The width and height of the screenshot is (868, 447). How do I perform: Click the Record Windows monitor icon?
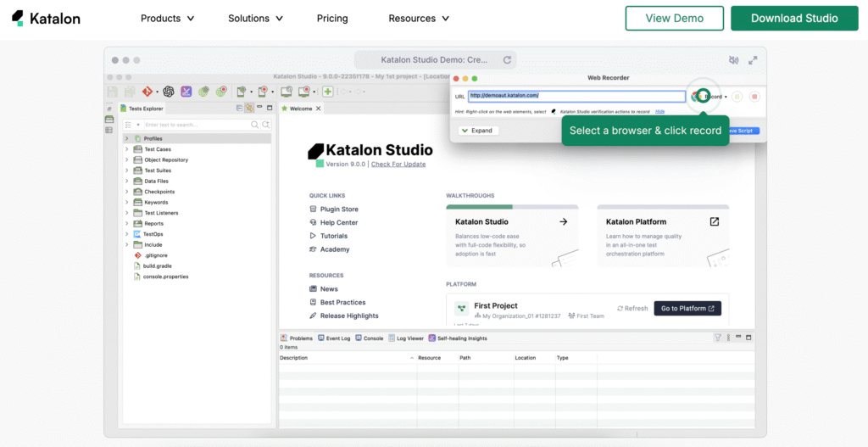click(304, 92)
